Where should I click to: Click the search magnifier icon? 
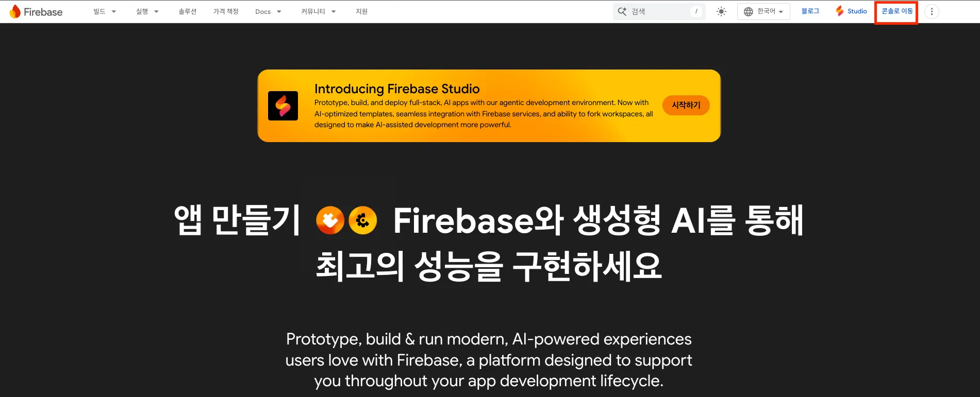click(622, 11)
